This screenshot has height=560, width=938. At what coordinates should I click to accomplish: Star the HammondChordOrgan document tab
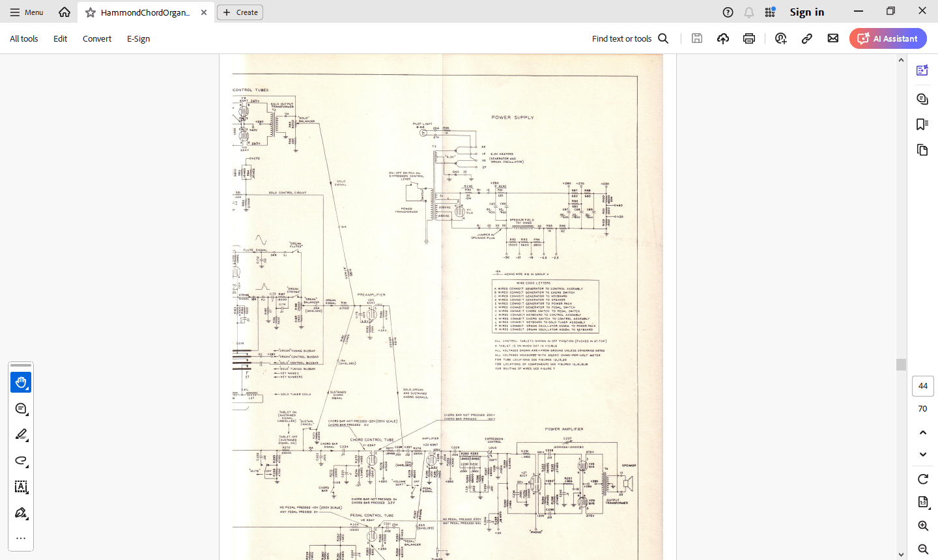click(x=91, y=12)
